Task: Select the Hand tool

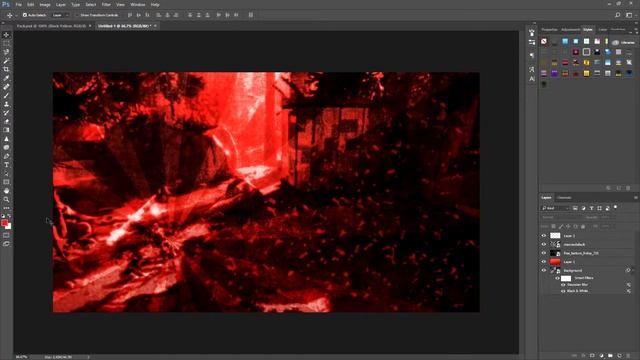Action: click(x=6, y=191)
